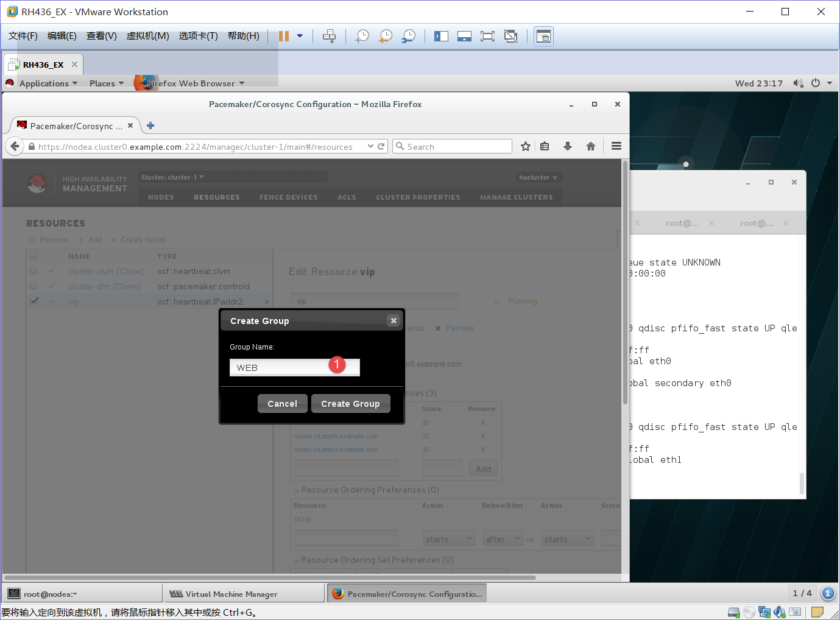The image size is (840, 620).
Task: Switch to the MANAGE CLUSTERS tab
Action: pos(517,197)
